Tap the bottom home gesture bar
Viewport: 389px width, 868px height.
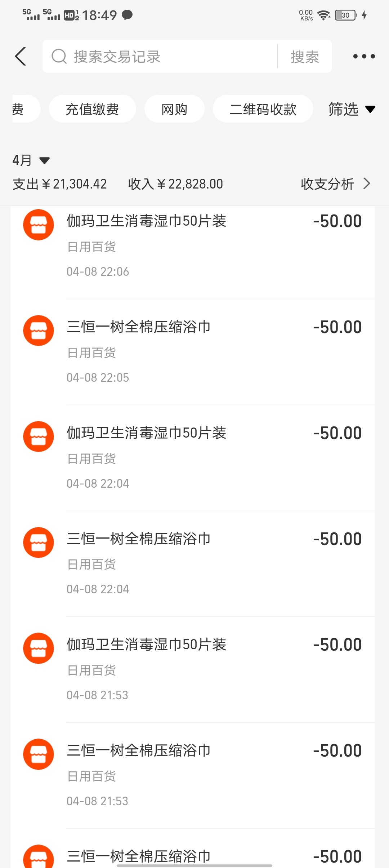[x=194, y=865]
